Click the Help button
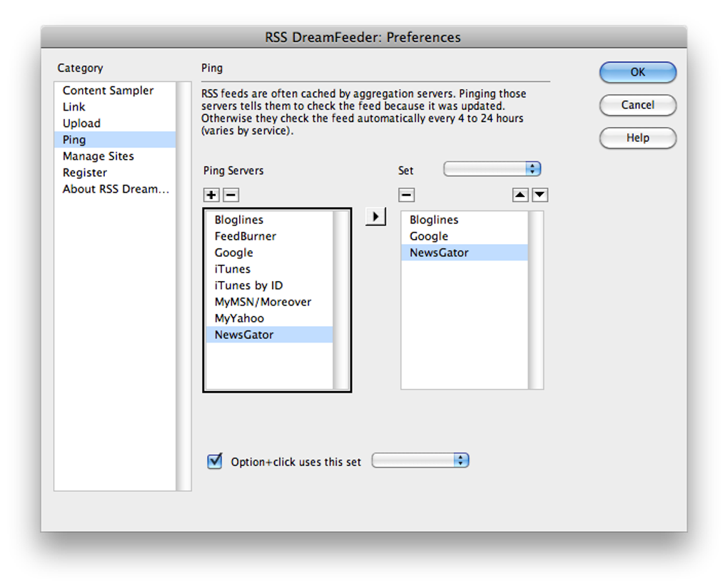Screen dimensions: 728x588 [x=637, y=138]
